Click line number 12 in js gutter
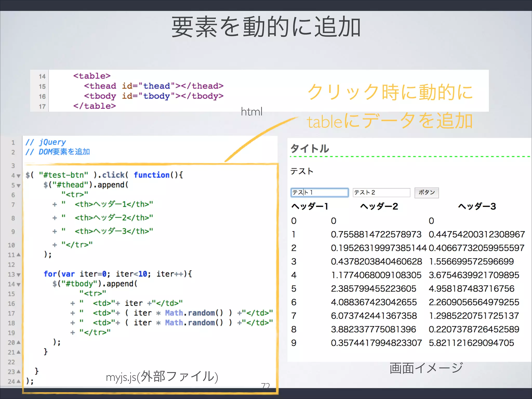532x399 pixels. 11,265
